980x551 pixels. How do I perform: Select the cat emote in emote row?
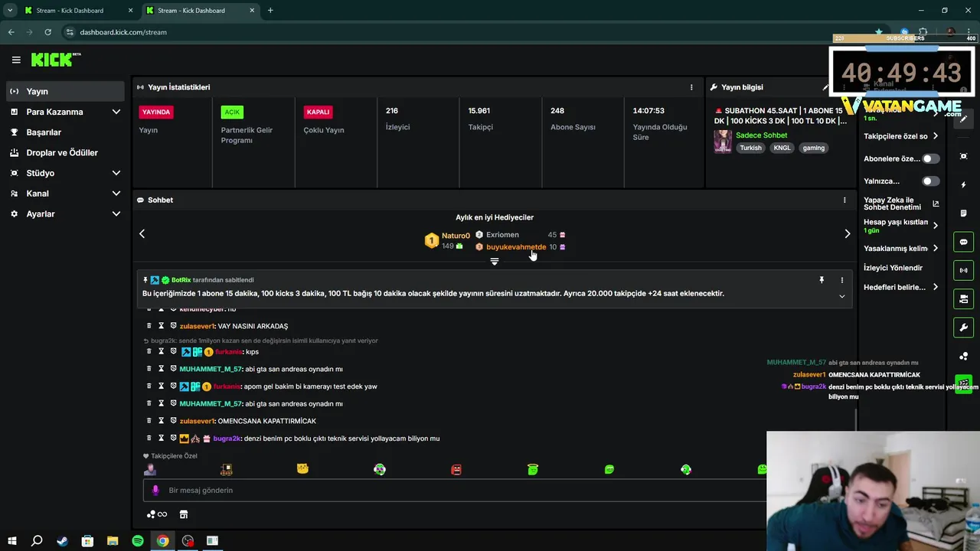tap(303, 469)
